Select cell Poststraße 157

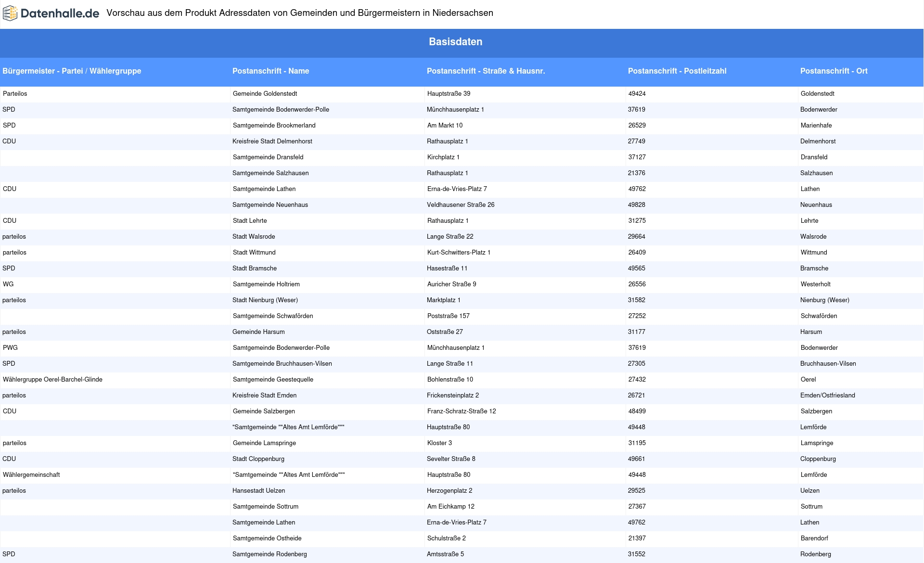[x=448, y=316]
